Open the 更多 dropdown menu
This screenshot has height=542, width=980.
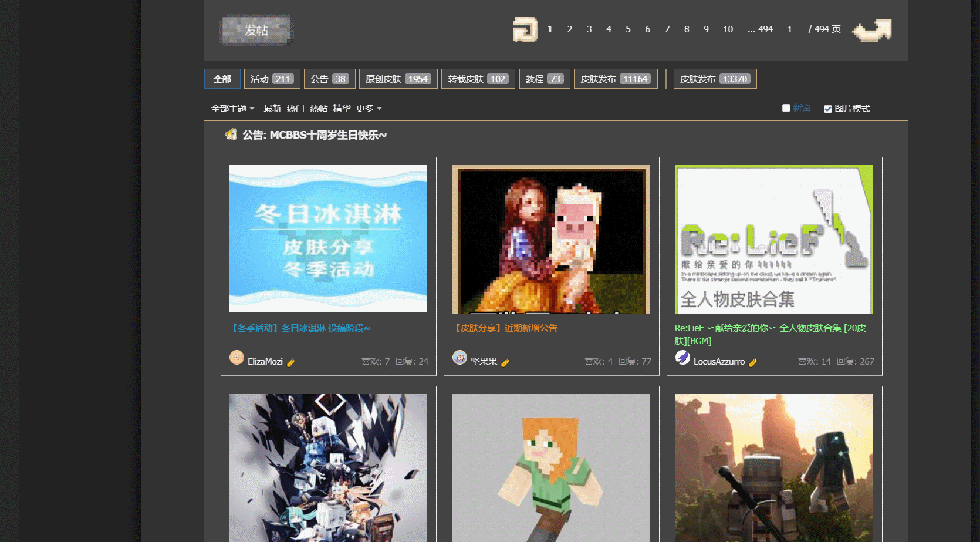coord(369,109)
